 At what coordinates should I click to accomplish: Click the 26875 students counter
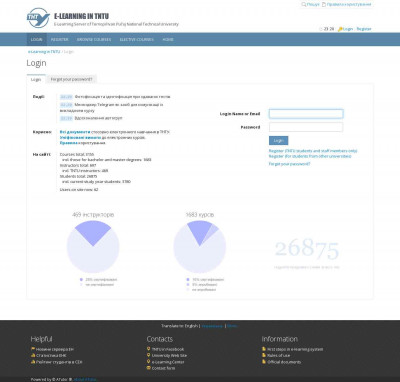click(x=307, y=249)
